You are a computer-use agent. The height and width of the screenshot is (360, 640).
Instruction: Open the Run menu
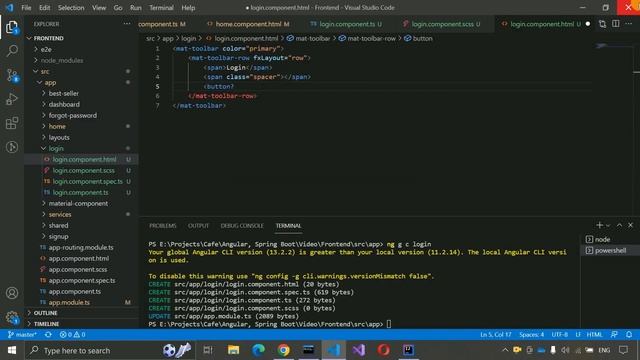click(136, 8)
